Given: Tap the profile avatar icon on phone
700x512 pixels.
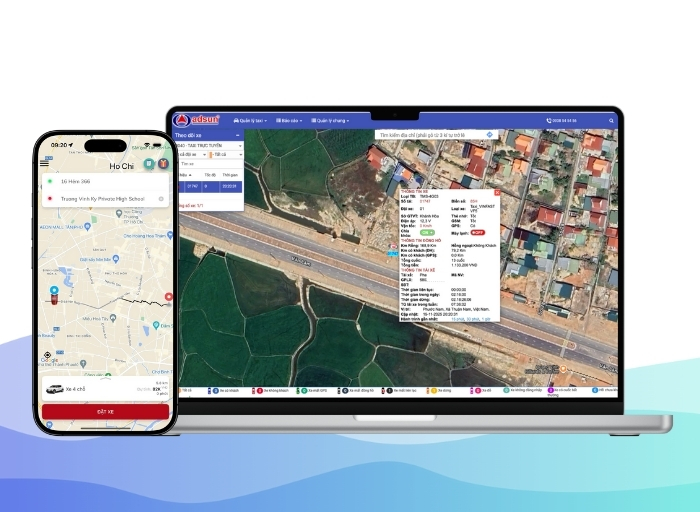Looking at the screenshot, I should point(161,164).
